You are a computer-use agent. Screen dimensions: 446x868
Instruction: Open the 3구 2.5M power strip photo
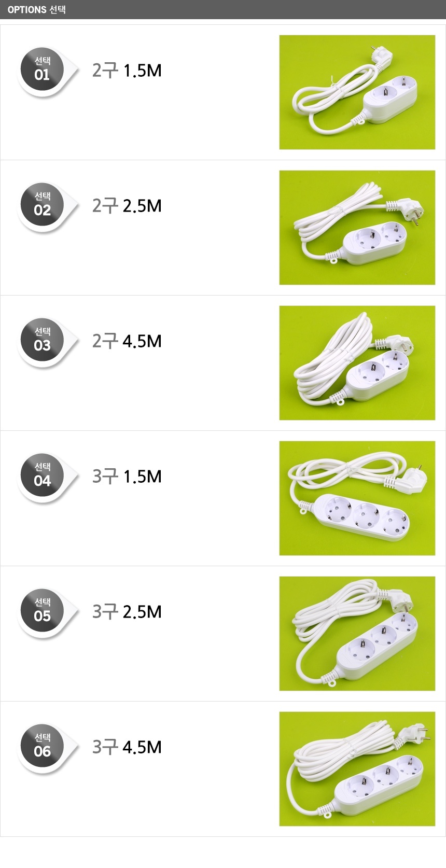click(357, 634)
